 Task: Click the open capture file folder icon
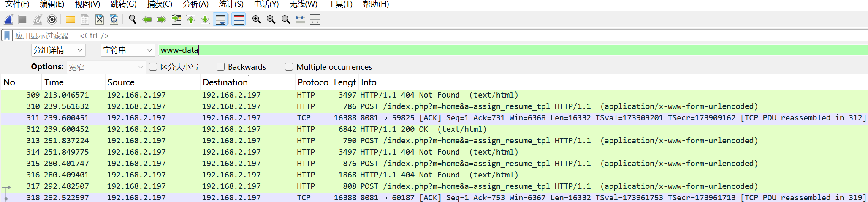70,19
